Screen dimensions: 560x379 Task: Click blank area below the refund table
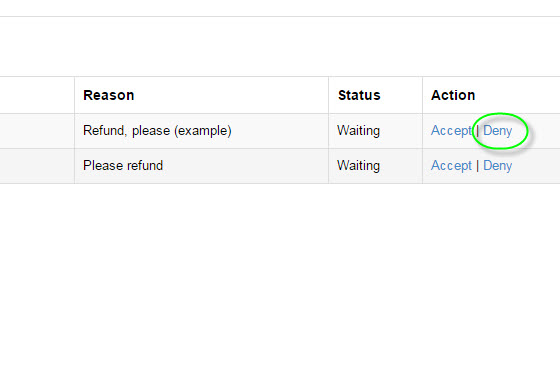click(280, 281)
